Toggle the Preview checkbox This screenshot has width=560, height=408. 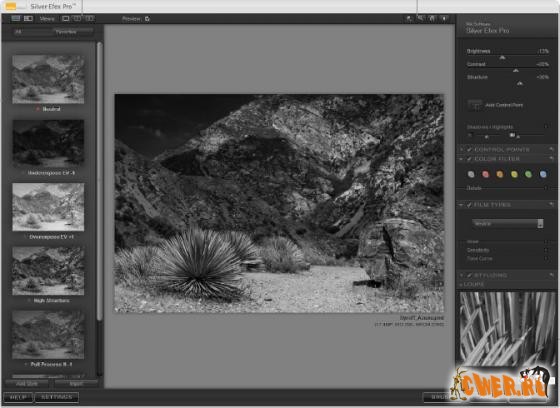(147, 19)
